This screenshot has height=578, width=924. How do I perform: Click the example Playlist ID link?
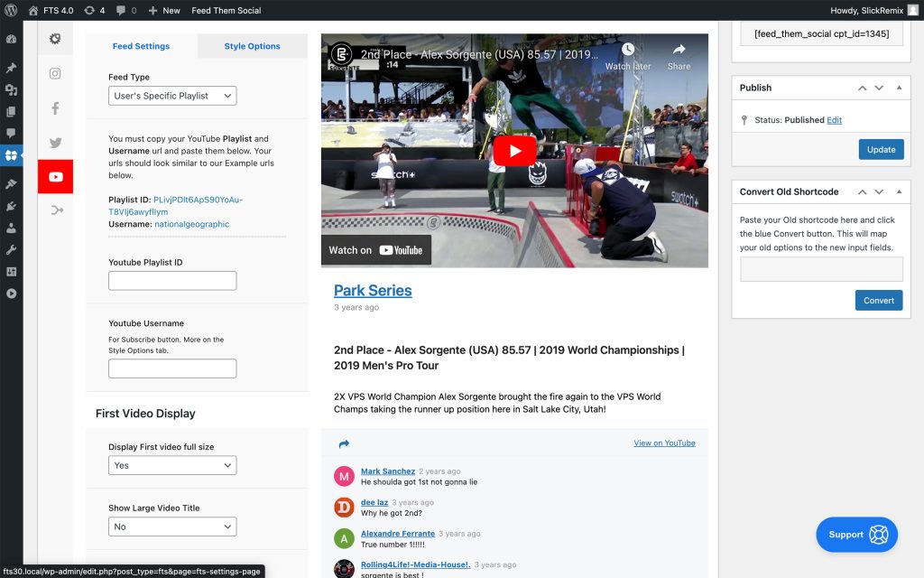[x=176, y=206]
